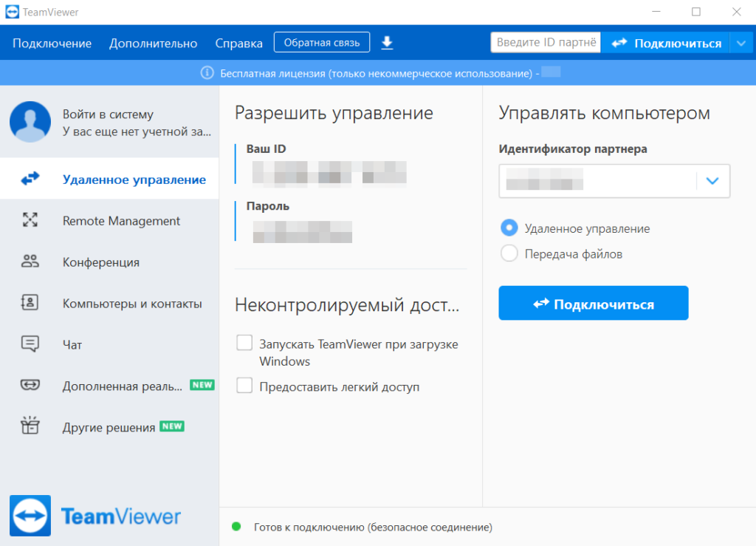Close the TeamViewer window
The height and width of the screenshot is (546, 756).
click(x=736, y=12)
